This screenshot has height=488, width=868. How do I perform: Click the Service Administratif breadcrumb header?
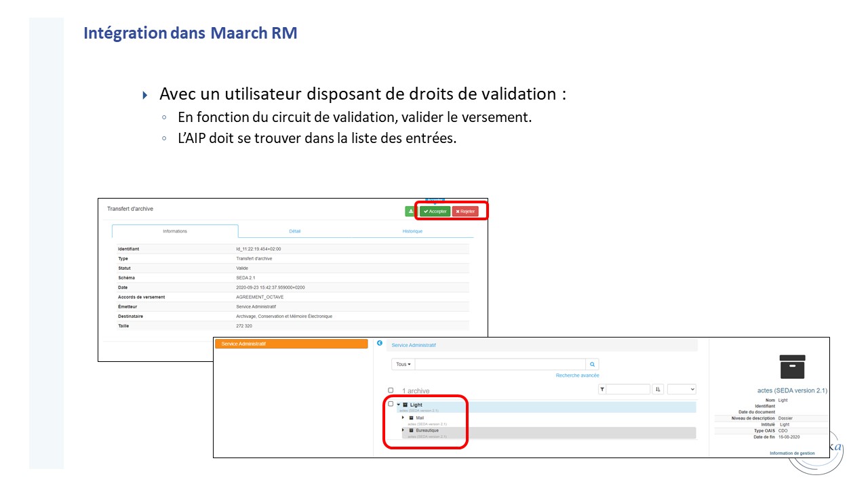(414, 346)
